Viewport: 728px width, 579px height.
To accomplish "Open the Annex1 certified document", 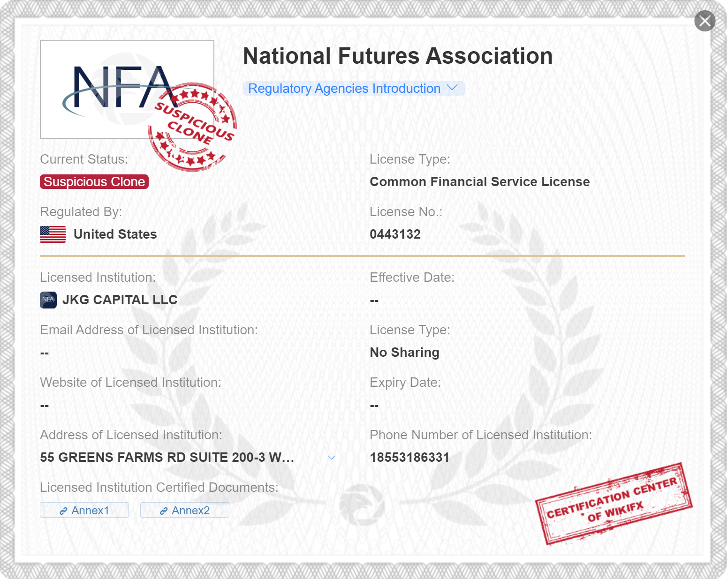I will tap(84, 510).
